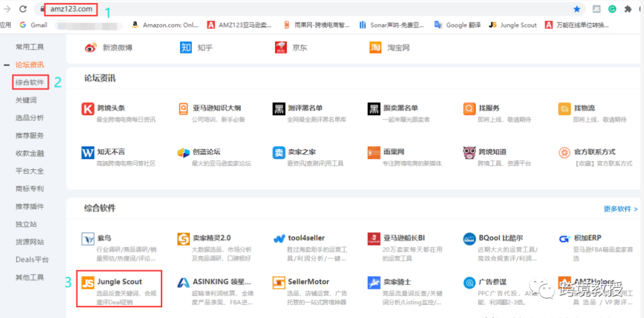This screenshot has width=644, height=318.
Task: Select 推荐服务 in the sidebar
Action: pyautogui.click(x=30, y=135)
